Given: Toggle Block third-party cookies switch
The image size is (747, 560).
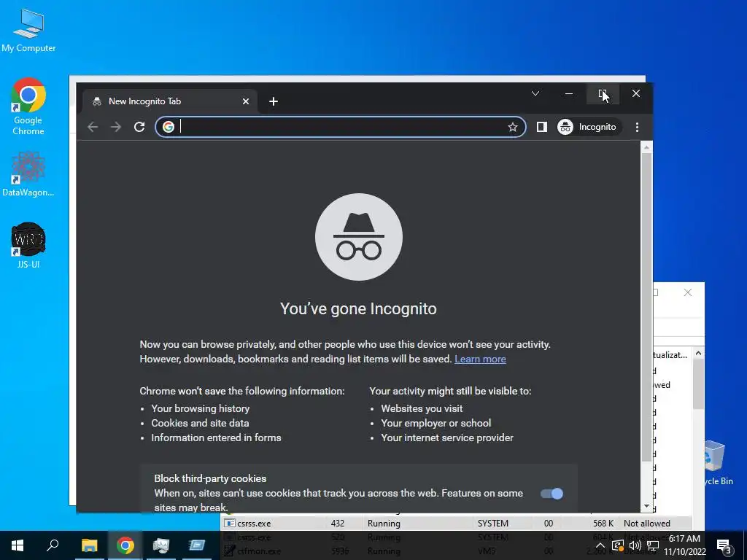Looking at the screenshot, I should [551, 494].
